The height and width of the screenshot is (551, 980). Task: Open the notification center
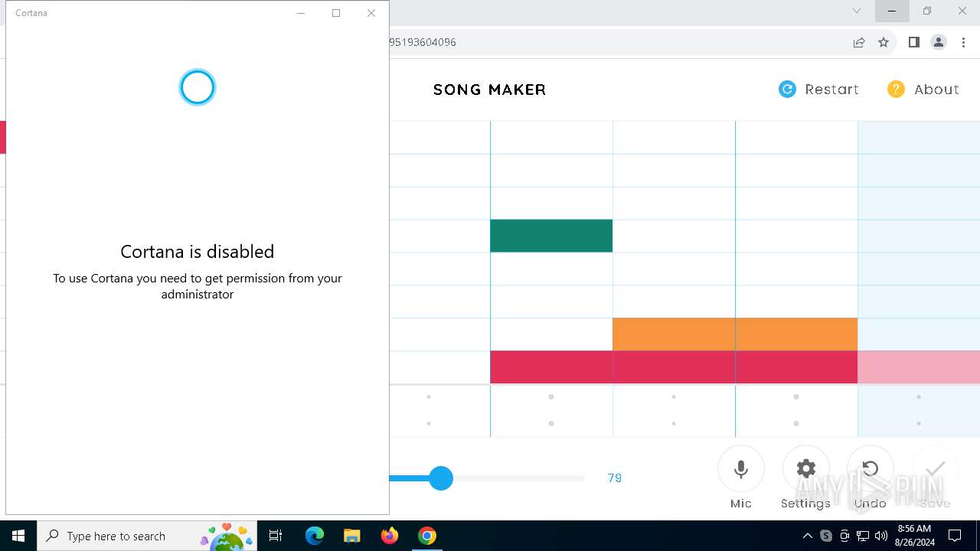(955, 536)
